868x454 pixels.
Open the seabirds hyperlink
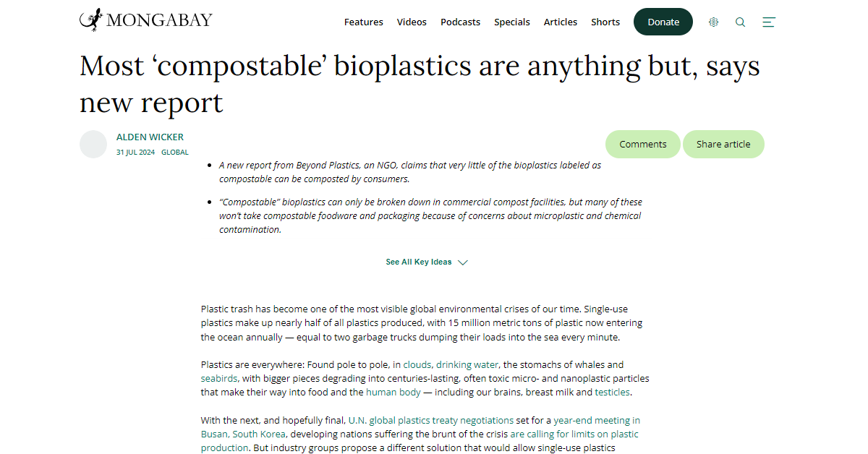click(219, 378)
